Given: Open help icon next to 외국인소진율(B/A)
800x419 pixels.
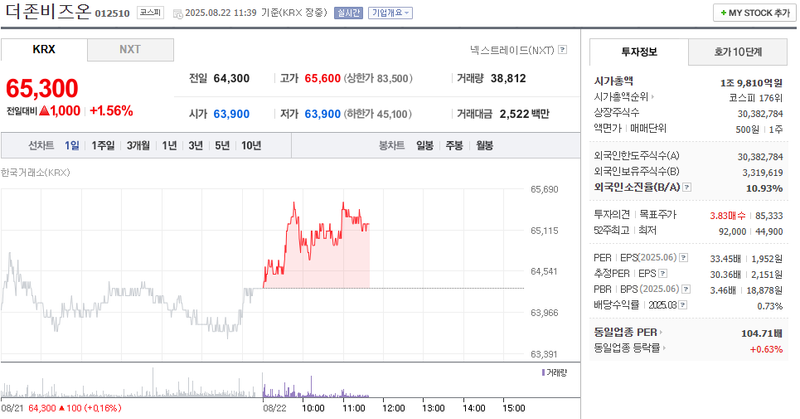Looking at the screenshot, I should 687,187.
